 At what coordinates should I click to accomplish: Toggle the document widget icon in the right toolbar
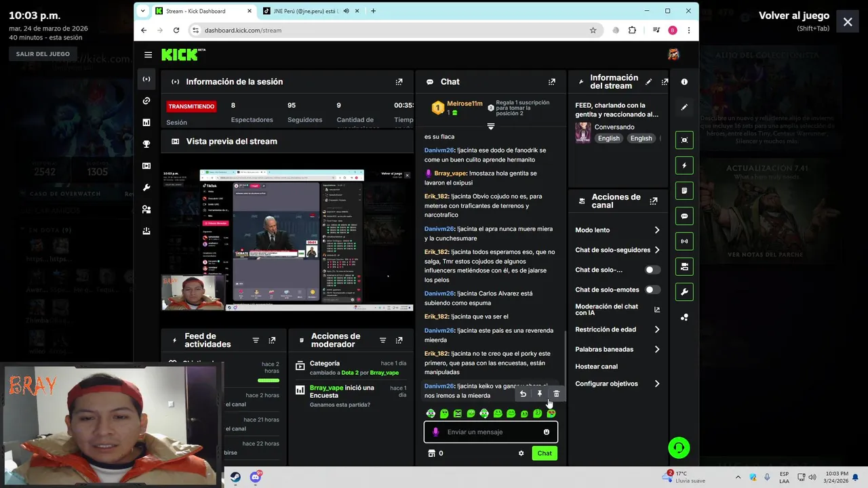pyautogui.click(x=684, y=191)
